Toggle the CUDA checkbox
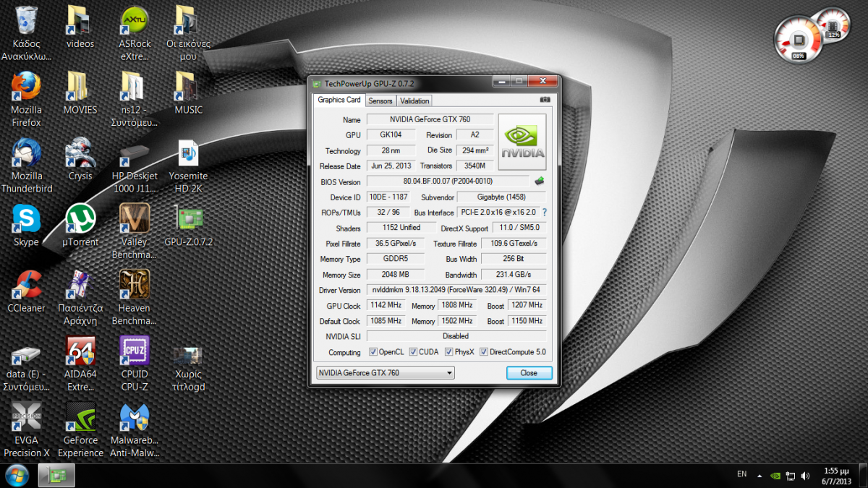868x488 pixels. click(x=413, y=352)
